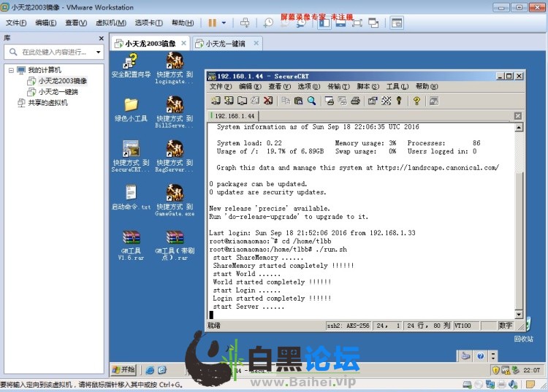This screenshot has width=548, height=392.
Task: Click SecureCRT yellow Help question icon
Action: point(416,101)
